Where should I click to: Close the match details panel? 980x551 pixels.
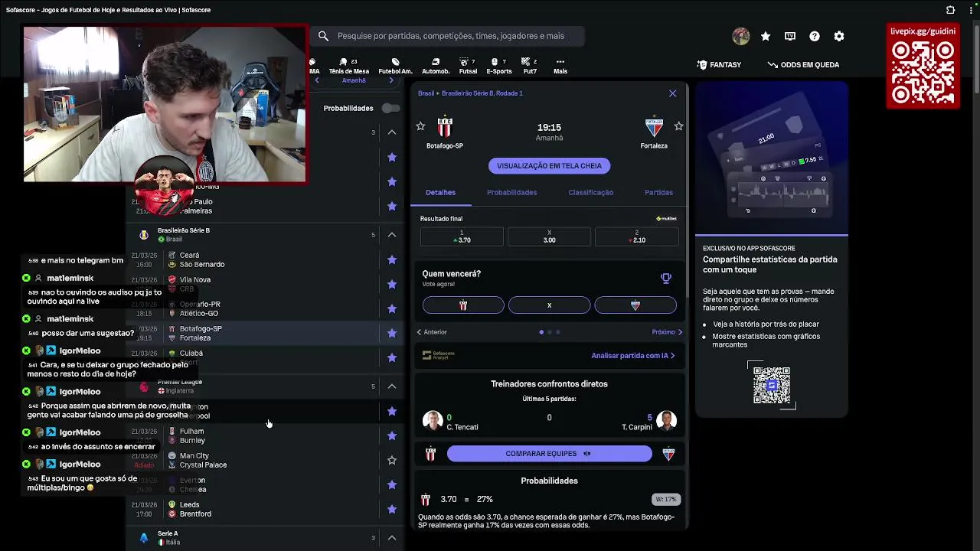pyautogui.click(x=672, y=93)
